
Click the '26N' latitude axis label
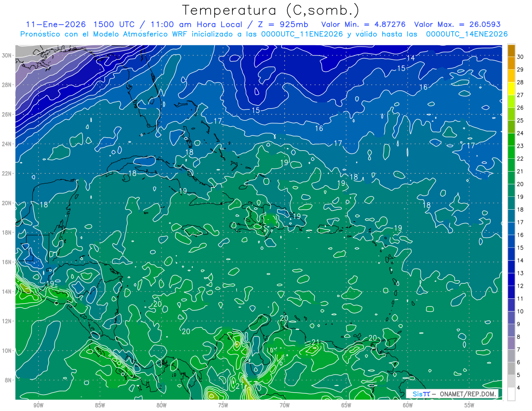(8, 114)
